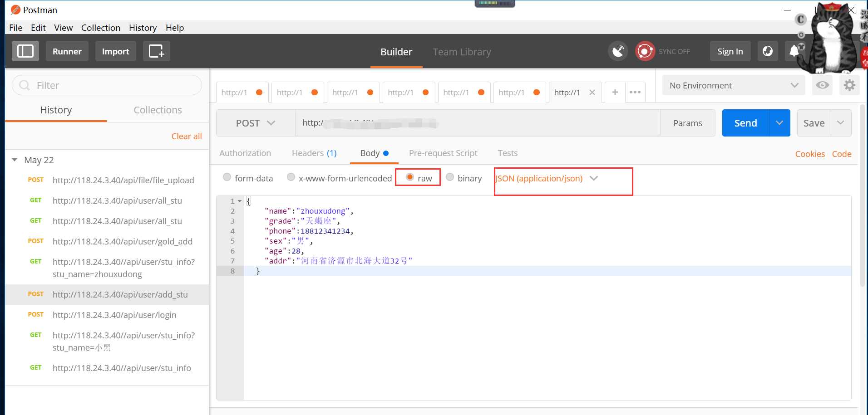The height and width of the screenshot is (415, 868).
Task: Click the Import button
Action: point(116,51)
